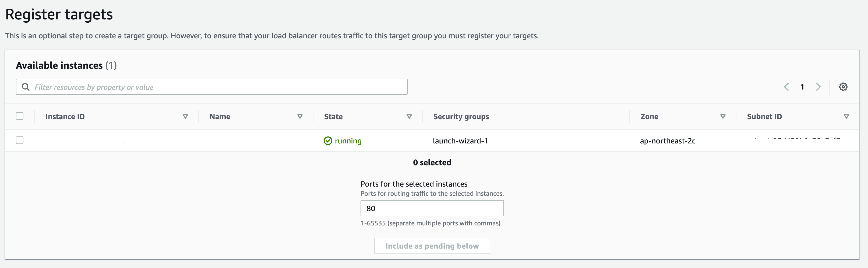Check the running instance row checkbox
Screen dimensions: 868x268
pos(20,140)
